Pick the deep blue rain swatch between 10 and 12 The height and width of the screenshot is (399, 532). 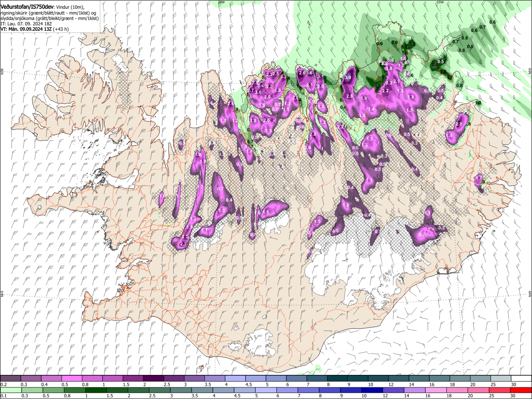point(372,390)
